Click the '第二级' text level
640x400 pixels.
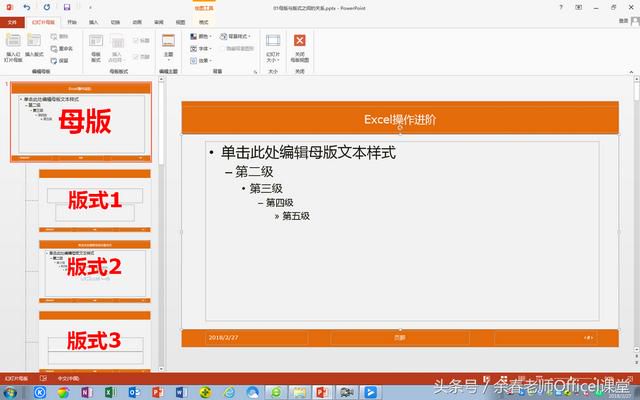(254, 172)
